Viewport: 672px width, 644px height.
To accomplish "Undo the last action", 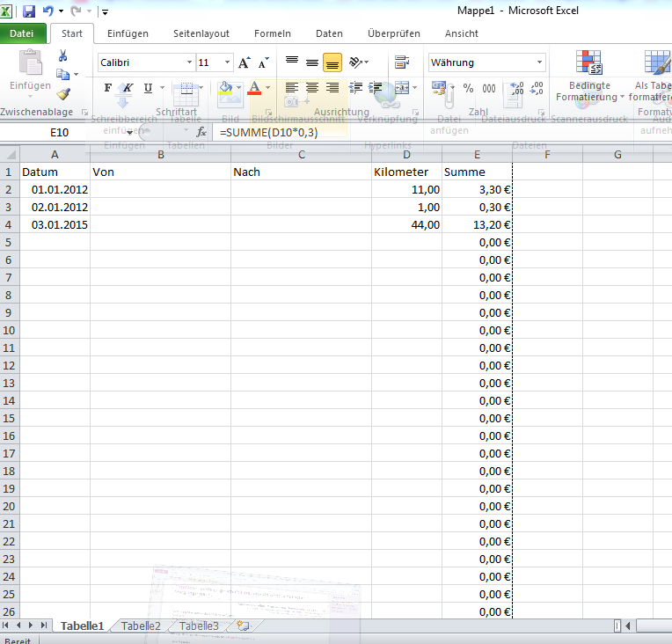I will coord(48,11).
